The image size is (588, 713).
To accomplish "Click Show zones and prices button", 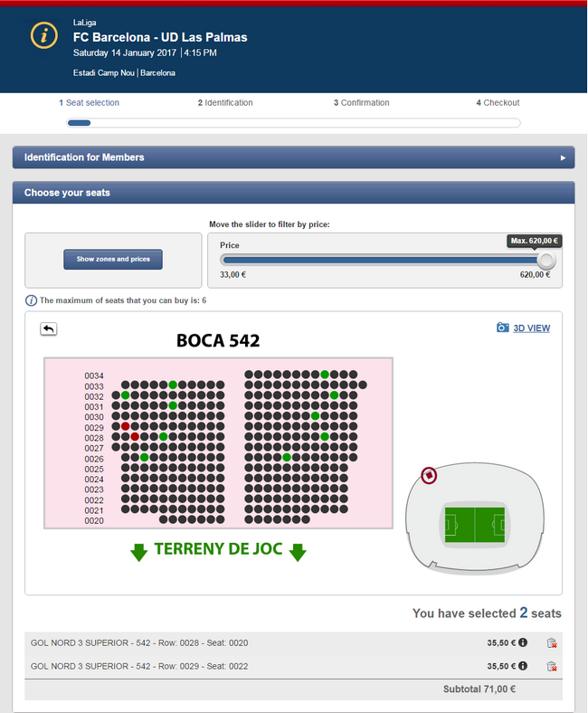I will [x=113, y=259].
